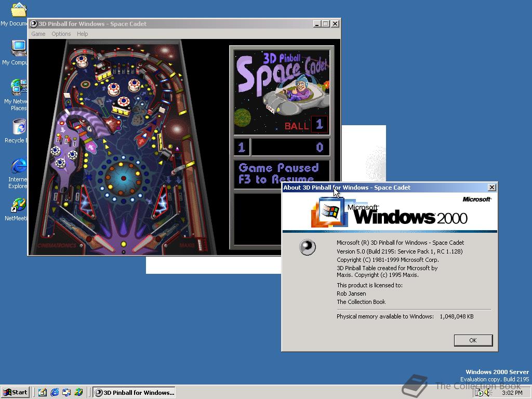Open the Help menu in 3D Pinball

pos(82,34)
